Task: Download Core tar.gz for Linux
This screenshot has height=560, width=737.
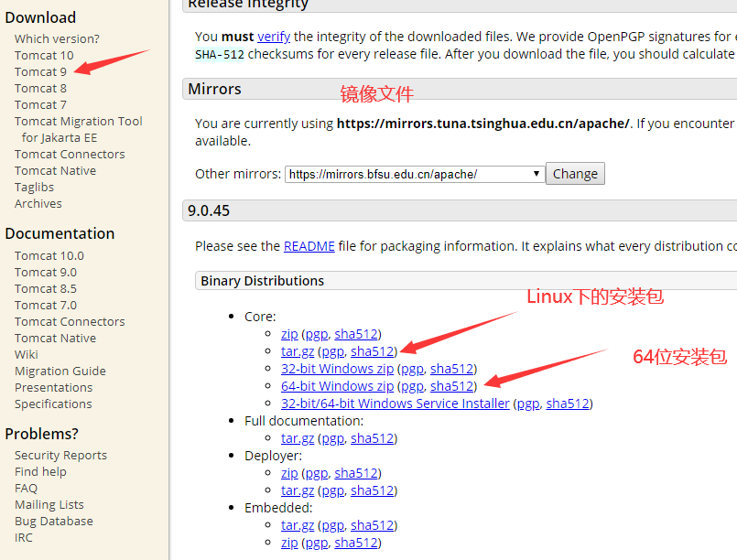Action: pos(298,351)
